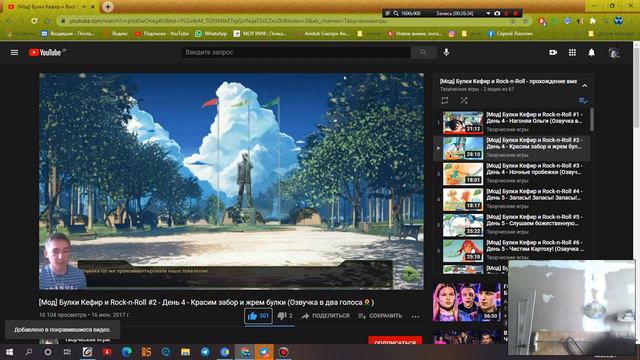
Task: Collapse the playlist panel chevron
Action: [x=584, y=86]
